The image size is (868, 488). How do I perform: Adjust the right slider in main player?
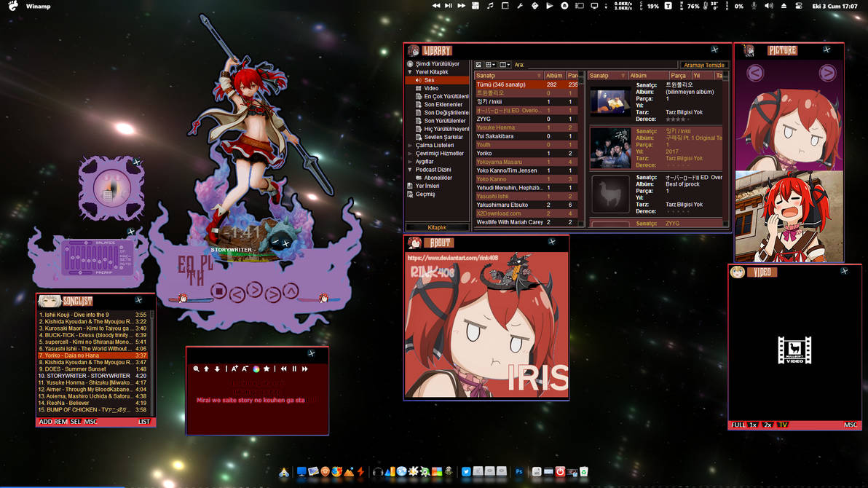pyautogui.click(x=319, y=299)
